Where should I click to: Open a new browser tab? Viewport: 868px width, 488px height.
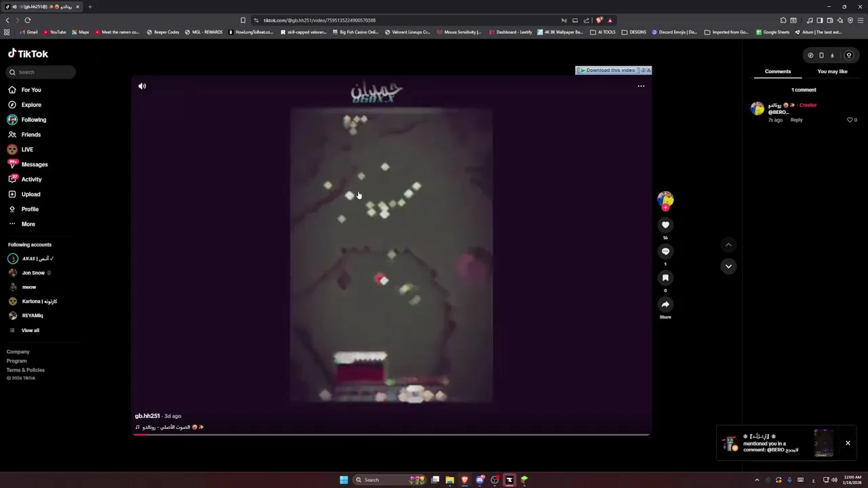[90, 7]
